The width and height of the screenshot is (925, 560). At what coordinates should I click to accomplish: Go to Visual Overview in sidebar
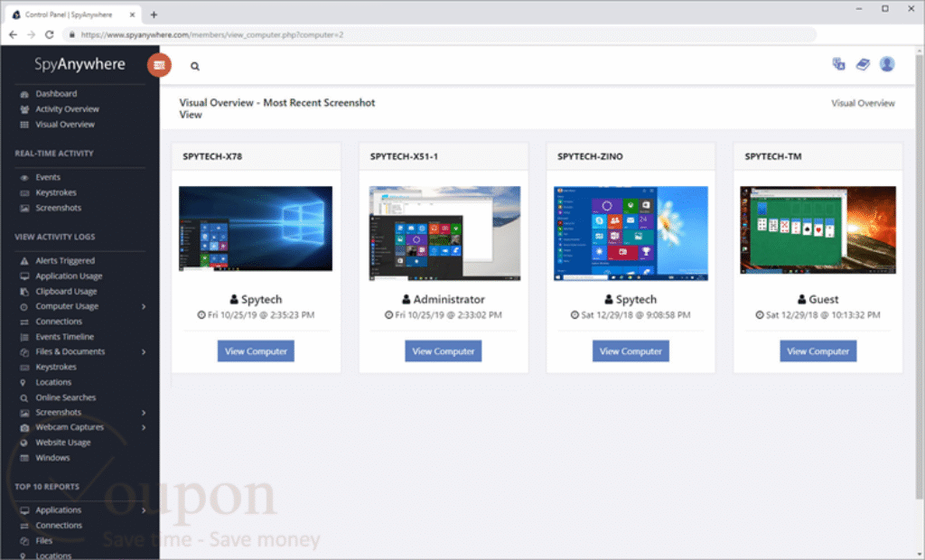(65, 125)
